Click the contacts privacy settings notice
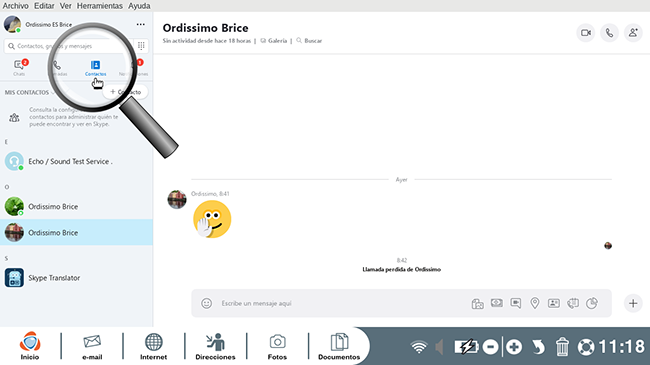This screenshot has height=365, width=650. point(76,117)
